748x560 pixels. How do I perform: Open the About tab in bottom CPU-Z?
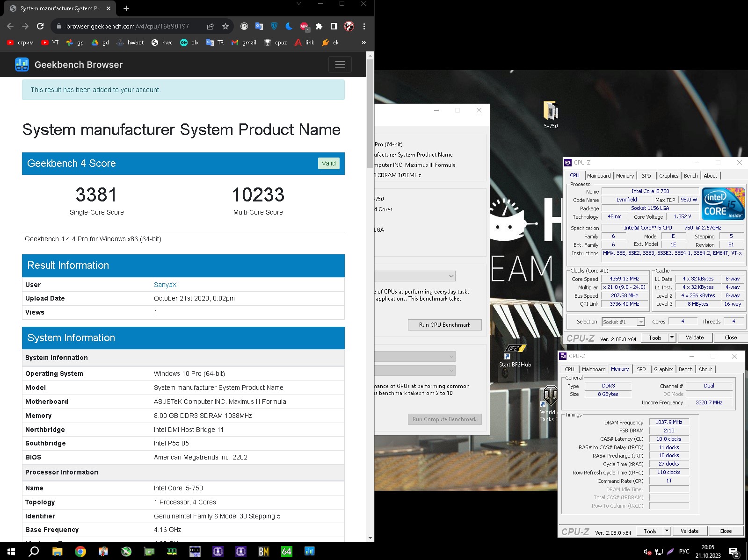(x=705, y=369)
